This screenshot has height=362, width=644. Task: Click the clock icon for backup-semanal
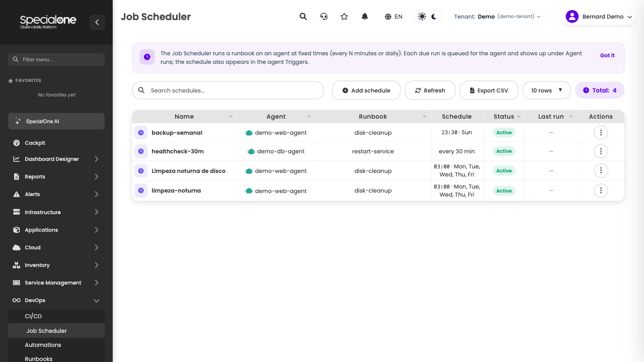(x=141, y=133)
